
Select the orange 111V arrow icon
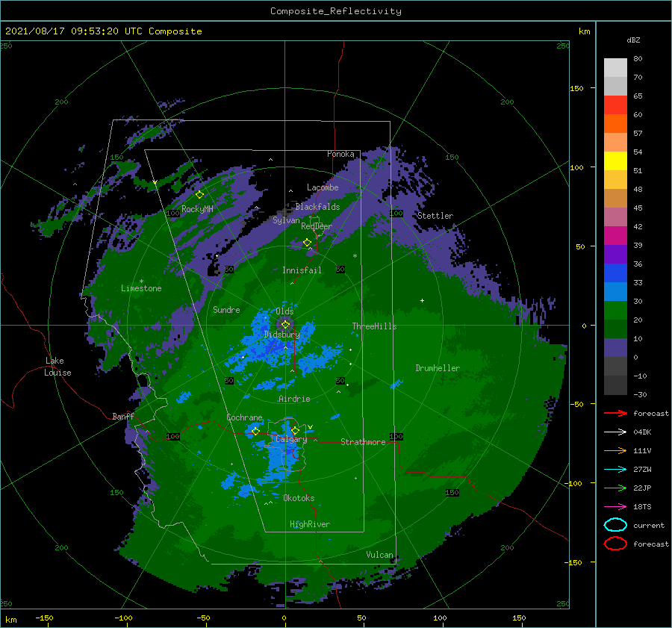coord(615,450)
